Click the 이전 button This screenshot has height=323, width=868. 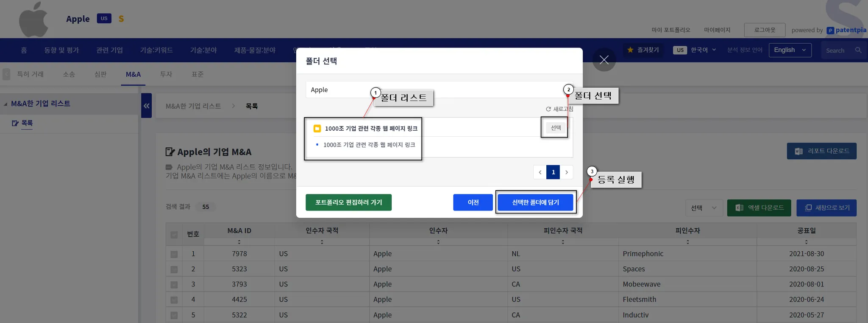coord(473,202)
